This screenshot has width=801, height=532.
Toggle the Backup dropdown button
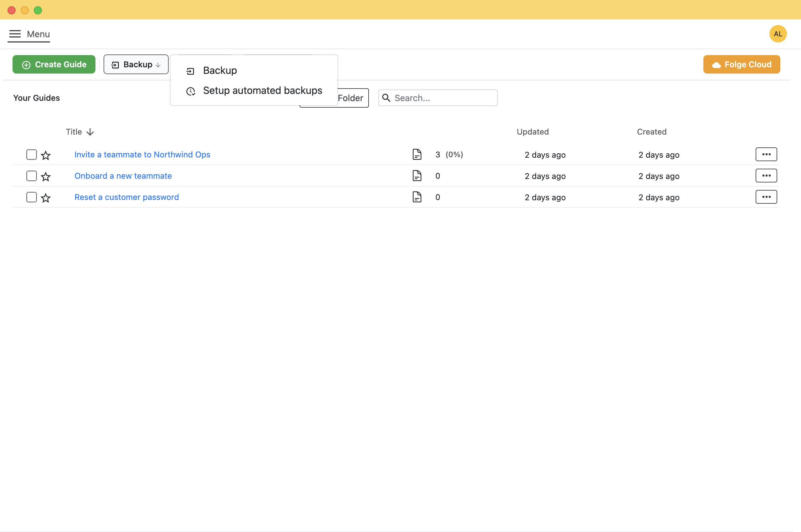pyautogui.click(x=136, y=64)
